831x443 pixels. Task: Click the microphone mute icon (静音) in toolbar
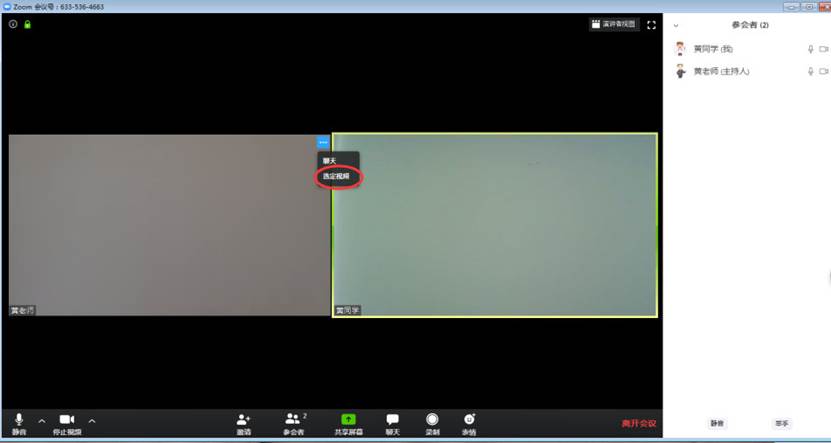point(19,420)
